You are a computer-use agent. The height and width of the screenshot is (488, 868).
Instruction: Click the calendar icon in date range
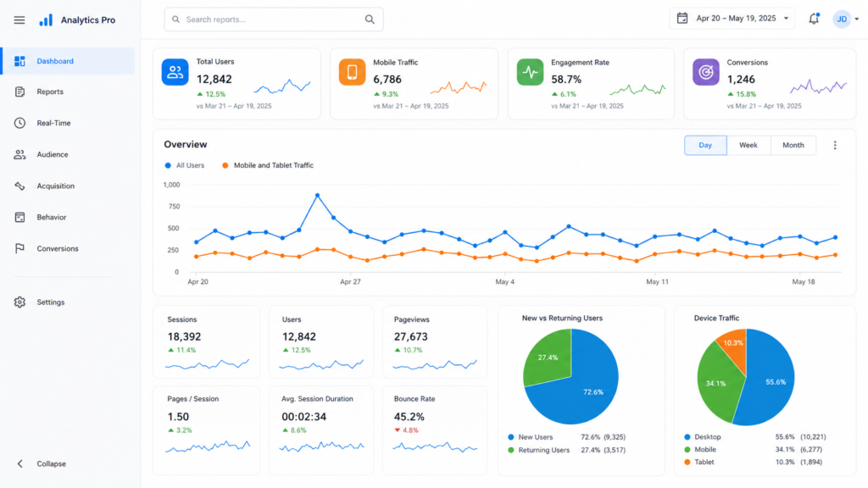[x=682, y=19]
